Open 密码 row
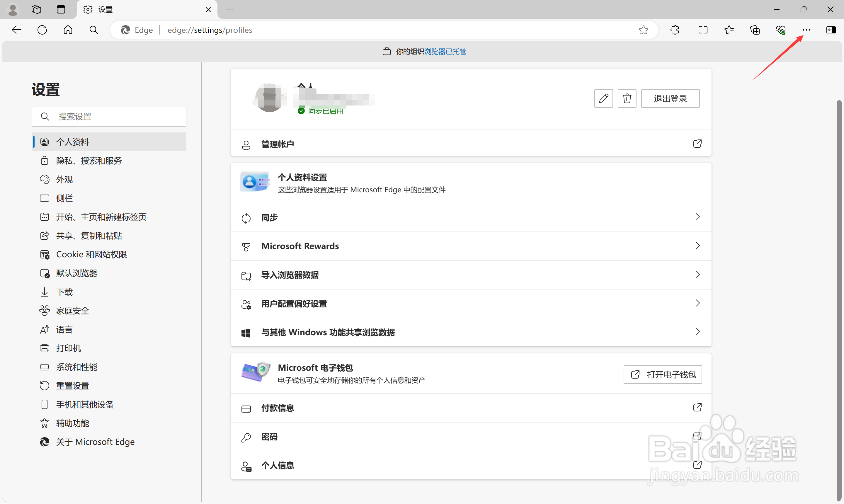844x504 pixels. [471, 437]
